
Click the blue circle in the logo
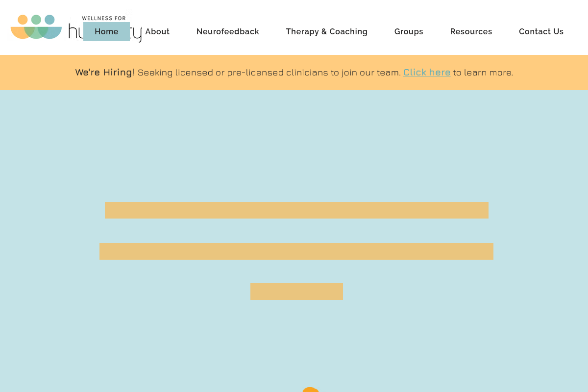[49, 20]
